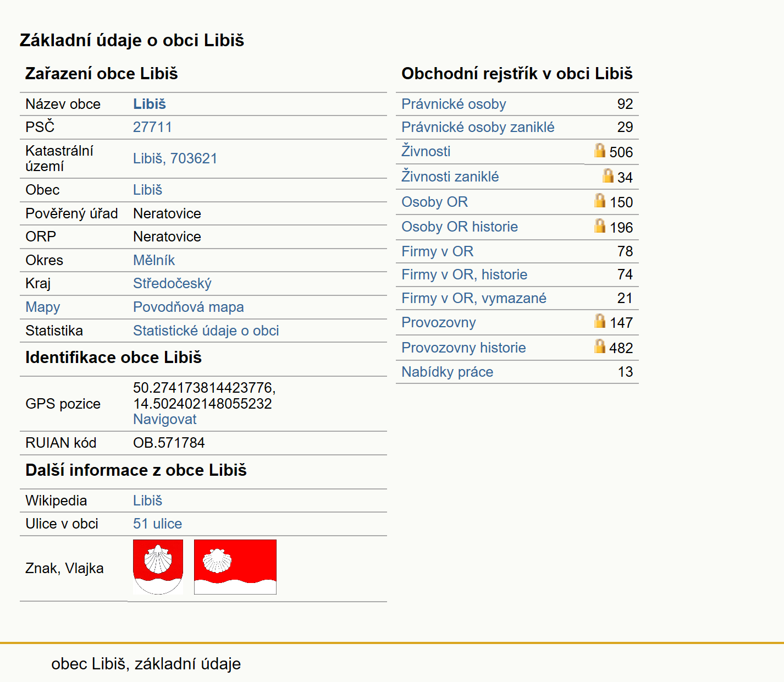Select the RUIAN code OB.571784 text
The height and width of the screenshot is (682, 784).
tap(169, 443)
